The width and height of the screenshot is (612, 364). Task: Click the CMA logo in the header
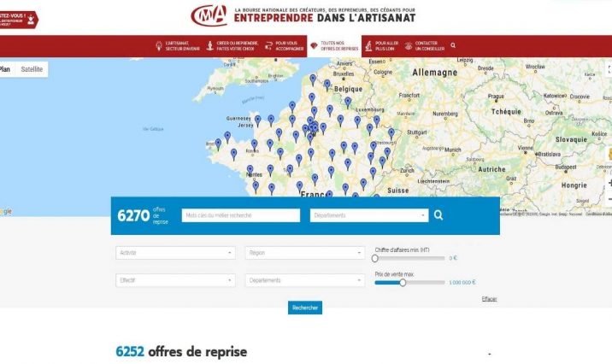209,16
